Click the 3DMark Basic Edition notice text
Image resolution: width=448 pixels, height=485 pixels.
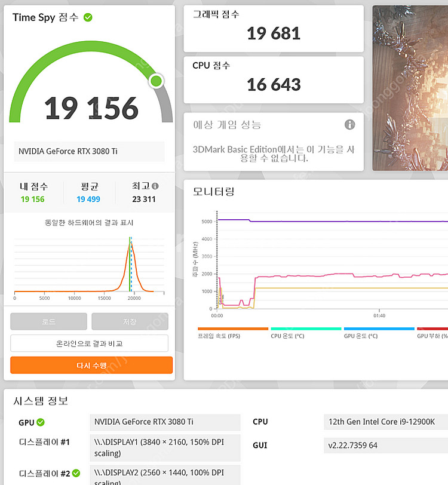tap(274, 154)
